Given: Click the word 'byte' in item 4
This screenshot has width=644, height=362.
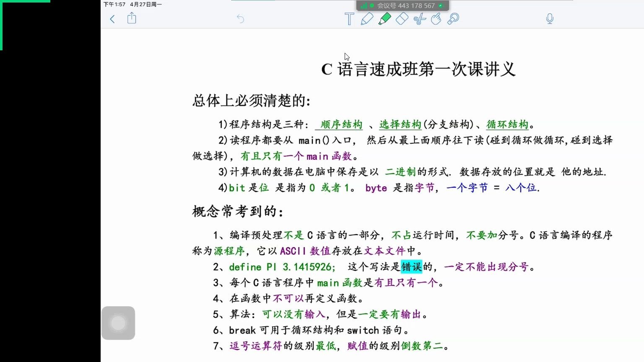Looking at the screenshot, I should pos(376,188).
